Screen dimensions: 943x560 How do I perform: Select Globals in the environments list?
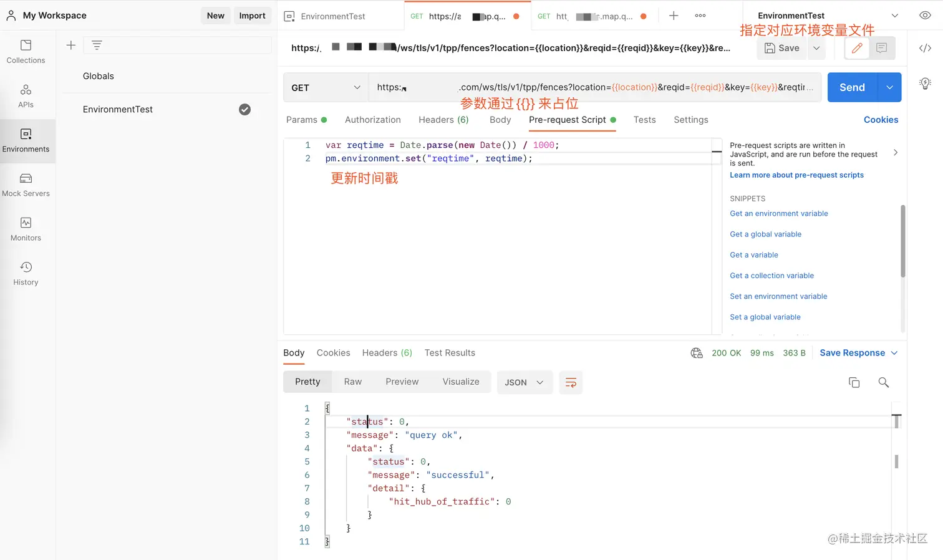coord(99,76)
